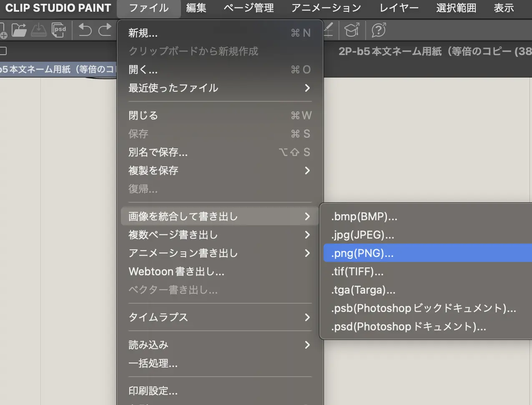532x405 pixels.
Task: Open the レイヤー menu
Action: 399,8
